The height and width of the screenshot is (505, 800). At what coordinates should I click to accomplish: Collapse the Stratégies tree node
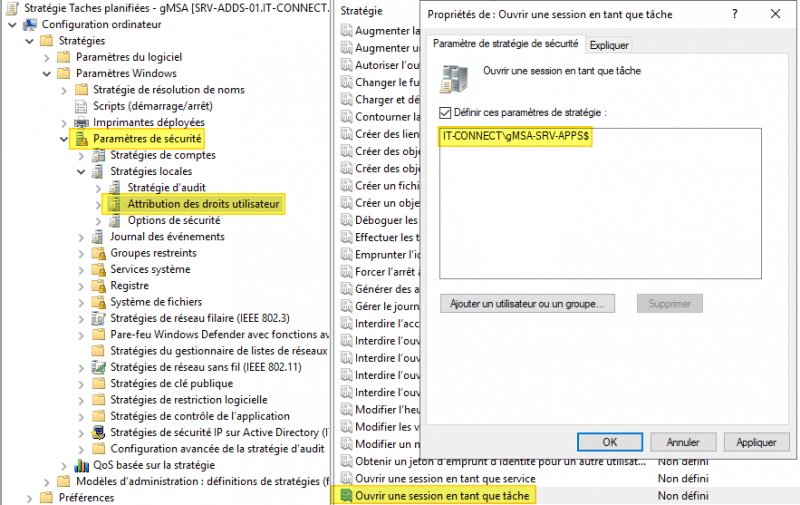tap(30, 41)
